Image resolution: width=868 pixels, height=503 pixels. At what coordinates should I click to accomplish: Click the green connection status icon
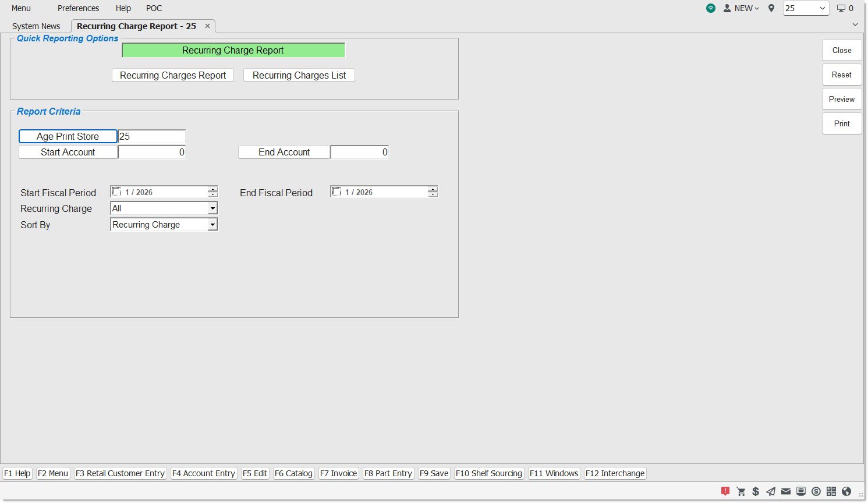tap(711, 8)
